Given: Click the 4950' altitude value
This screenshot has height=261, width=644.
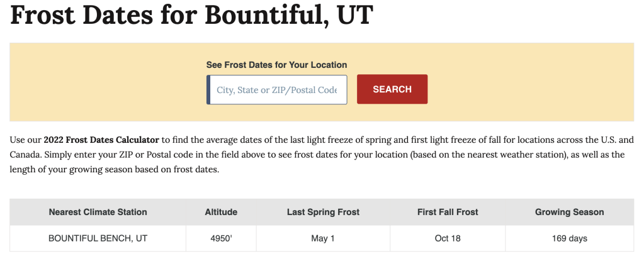Looking at the screenshot, I should click(221, 238).
